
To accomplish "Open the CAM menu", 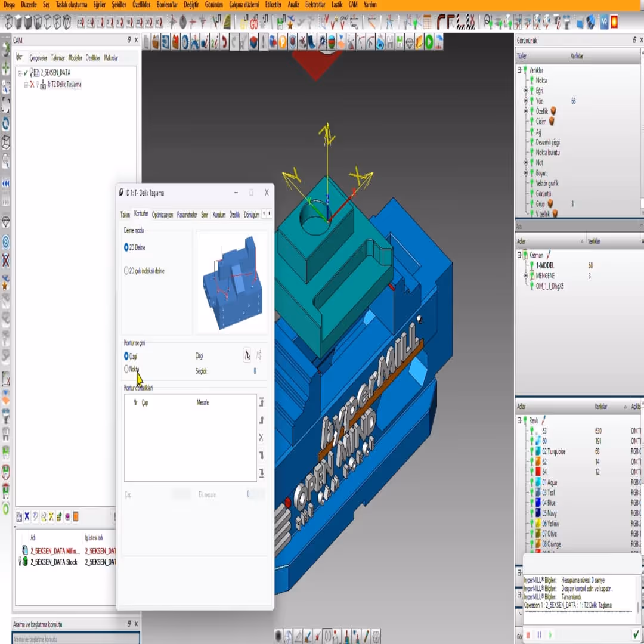I will [x=353, y=5].
